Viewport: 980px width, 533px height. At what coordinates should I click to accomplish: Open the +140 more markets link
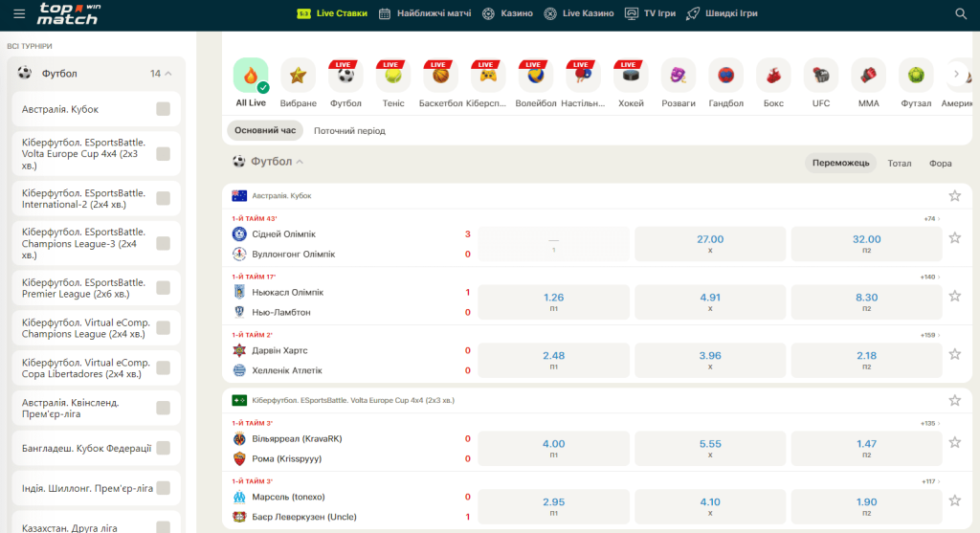pyautogui.click(x=929, y=277)
